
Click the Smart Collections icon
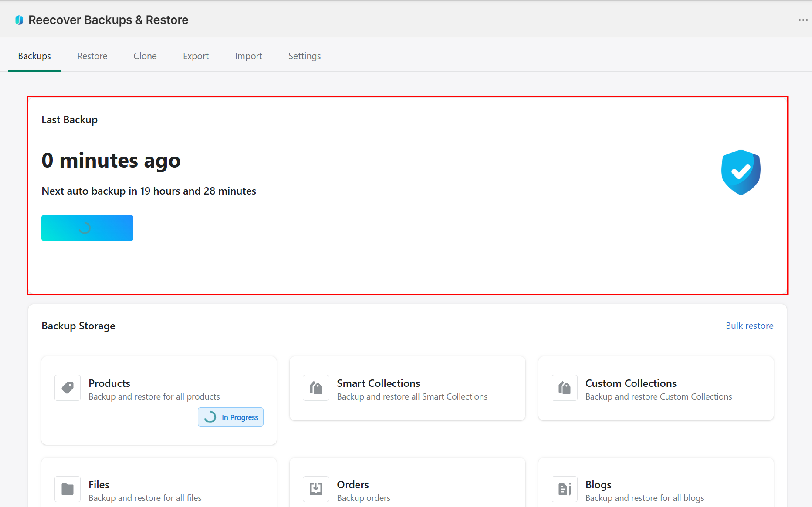[x=316, y=388]
